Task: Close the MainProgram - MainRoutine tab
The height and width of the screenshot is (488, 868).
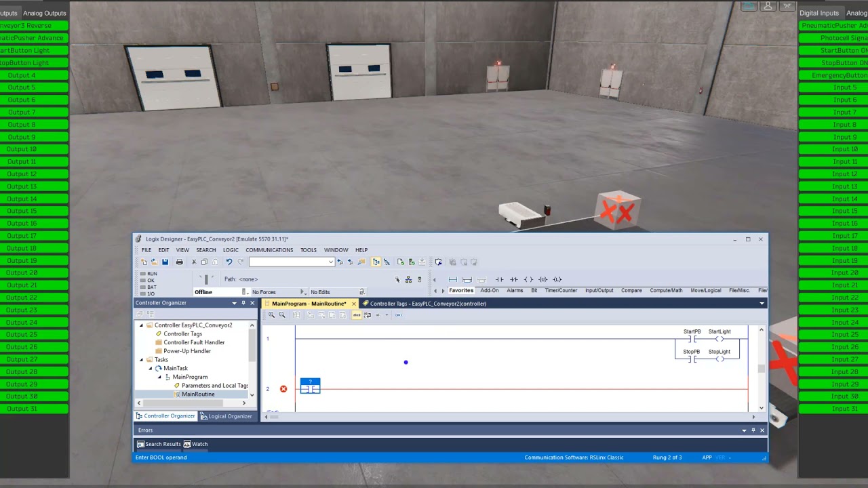Action: click(353, 304)
